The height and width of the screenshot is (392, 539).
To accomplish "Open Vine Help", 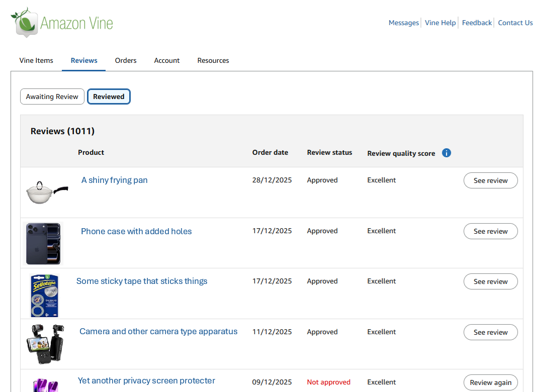I will point(440,23).
